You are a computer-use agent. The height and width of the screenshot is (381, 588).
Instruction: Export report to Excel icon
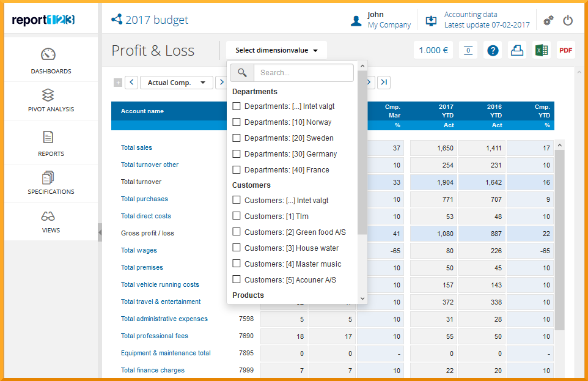tap(541, 51)
